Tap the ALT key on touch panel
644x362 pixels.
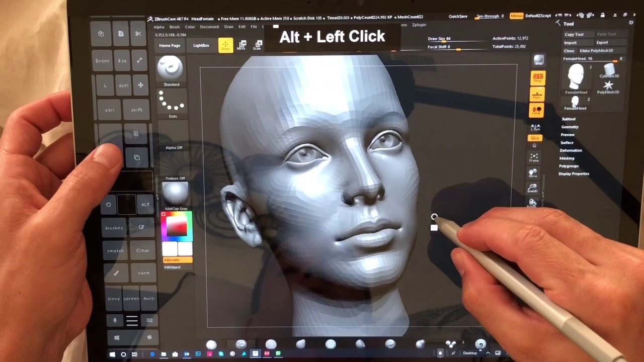pyautogui.click(x=145, y=205)
